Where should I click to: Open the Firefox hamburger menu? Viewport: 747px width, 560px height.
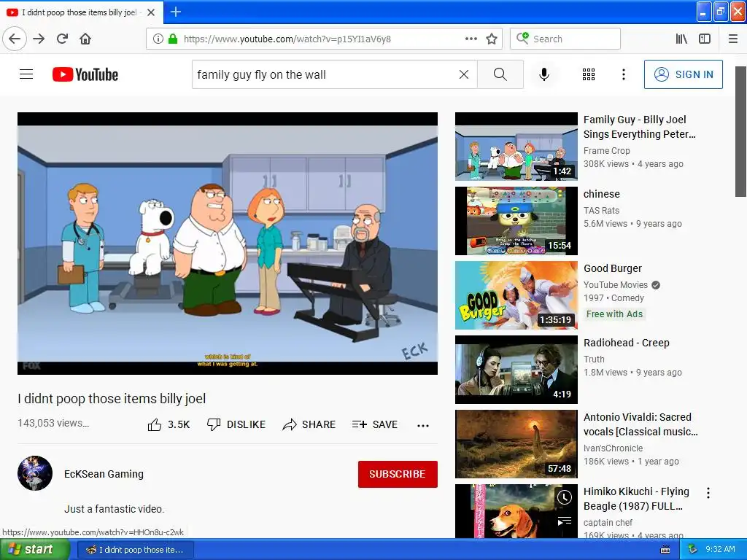click(733, 39)
